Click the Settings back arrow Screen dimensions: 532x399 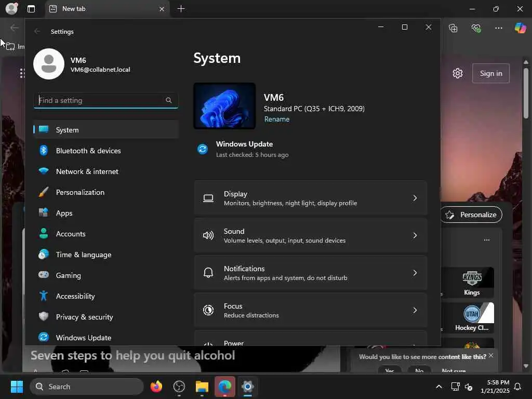point(37,31)
